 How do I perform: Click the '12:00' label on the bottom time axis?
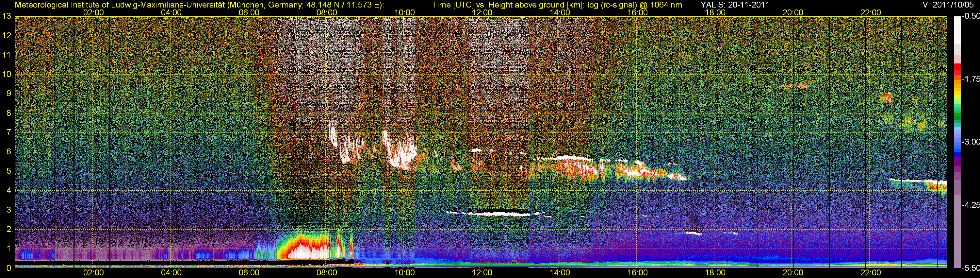482,273
